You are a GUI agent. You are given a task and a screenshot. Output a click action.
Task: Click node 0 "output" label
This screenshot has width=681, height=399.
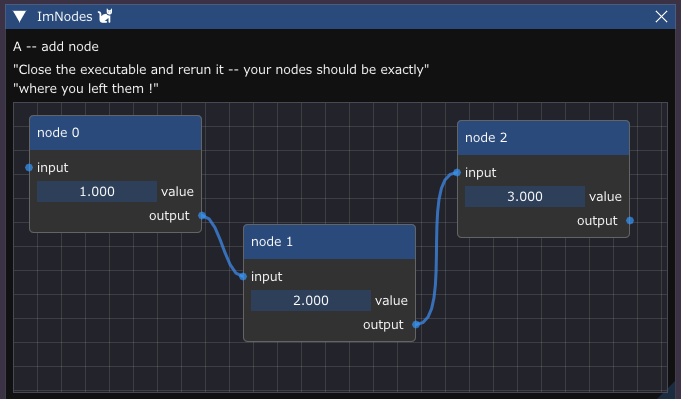(169, 216)
